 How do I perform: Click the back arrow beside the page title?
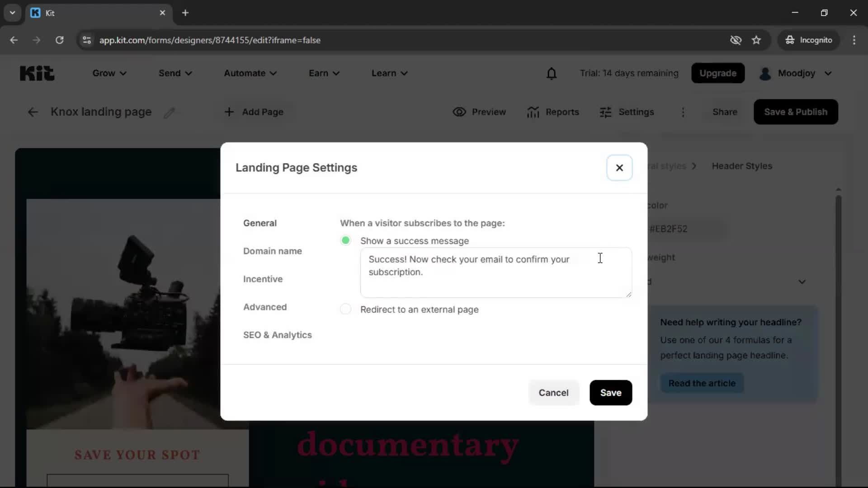tap(32, 112)
